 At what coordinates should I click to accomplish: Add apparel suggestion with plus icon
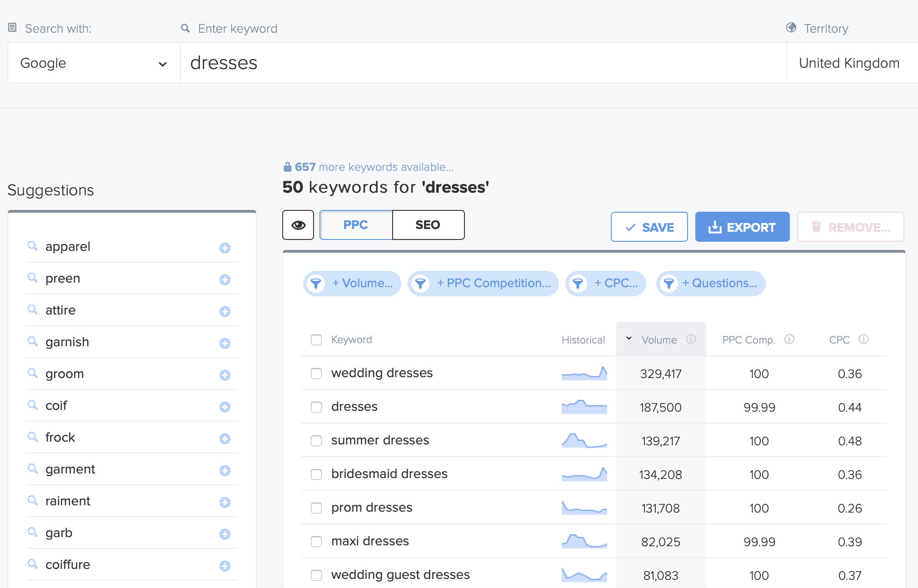pos(225,248)
